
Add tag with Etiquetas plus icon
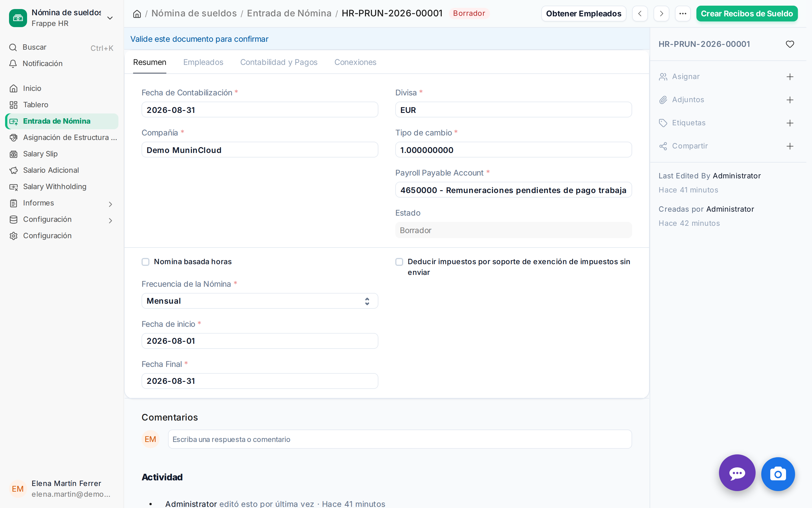[x=790, y=123]
